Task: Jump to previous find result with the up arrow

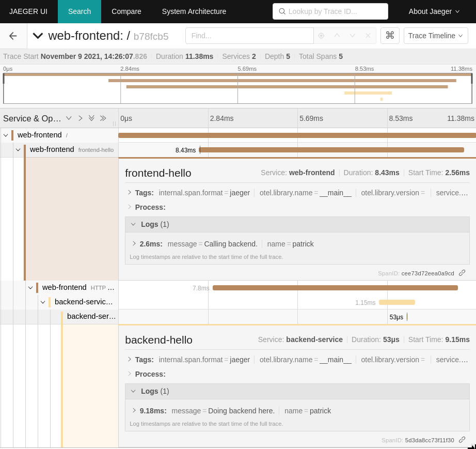Action: pos(337,36)
